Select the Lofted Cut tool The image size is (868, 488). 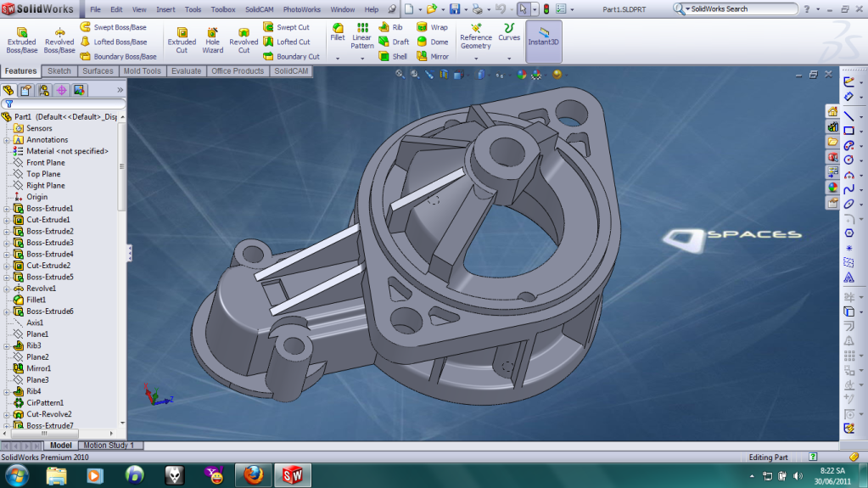pyautogui.click(x=287, y=42)
